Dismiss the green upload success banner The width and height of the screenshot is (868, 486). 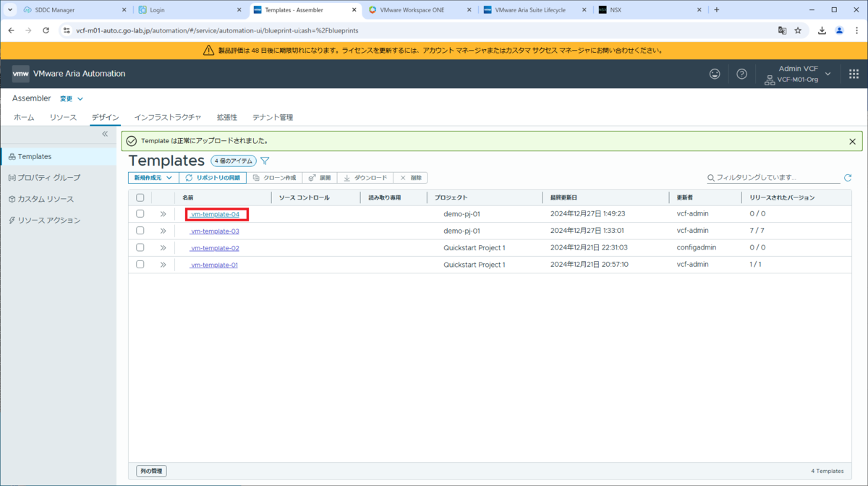pos(852,141)
